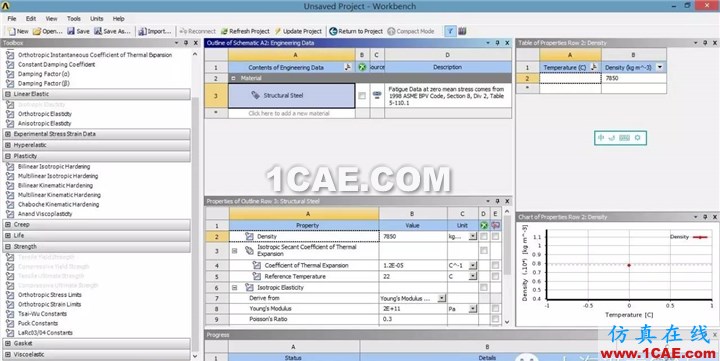Toggle the Coefficient of Thermal Expansion parameter checkbox
720x361 pixels.
tap(495, 265)
